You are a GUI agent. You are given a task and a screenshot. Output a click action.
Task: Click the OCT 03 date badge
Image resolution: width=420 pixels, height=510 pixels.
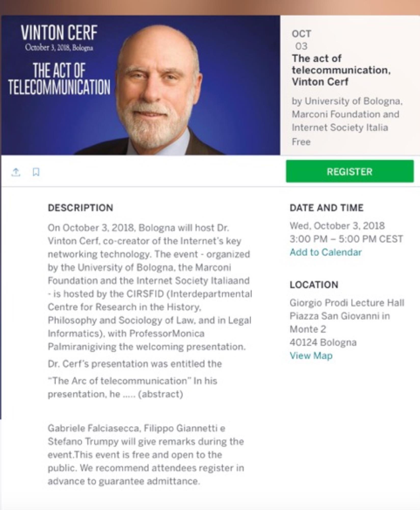pyautogui.click(x=301, y=40)
